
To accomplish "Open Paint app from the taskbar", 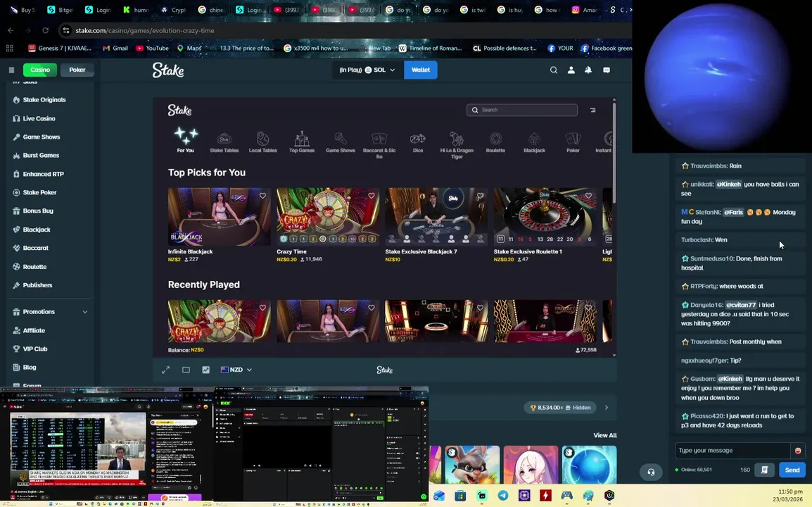I will 588,496.
